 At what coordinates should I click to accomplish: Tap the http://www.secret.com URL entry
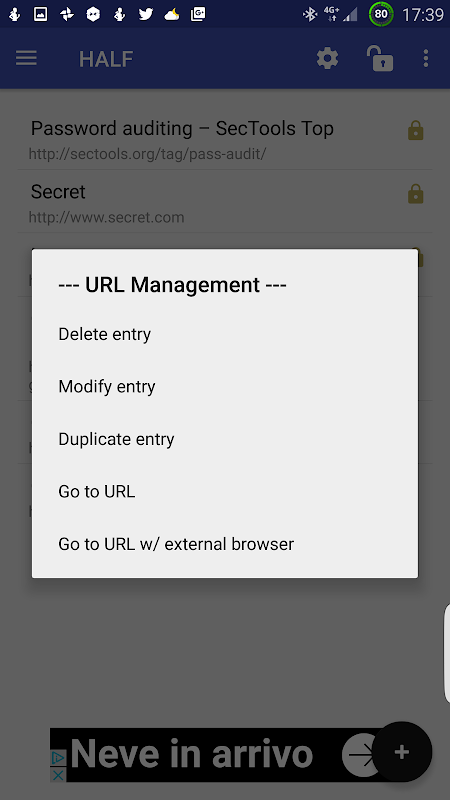(x=106, y=217)
